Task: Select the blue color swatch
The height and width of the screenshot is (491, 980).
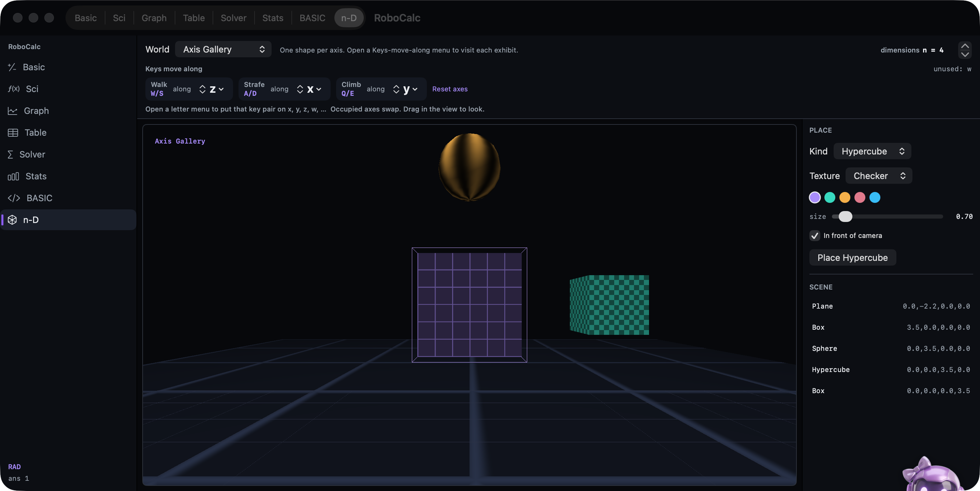Action: [x=875, y=198]
